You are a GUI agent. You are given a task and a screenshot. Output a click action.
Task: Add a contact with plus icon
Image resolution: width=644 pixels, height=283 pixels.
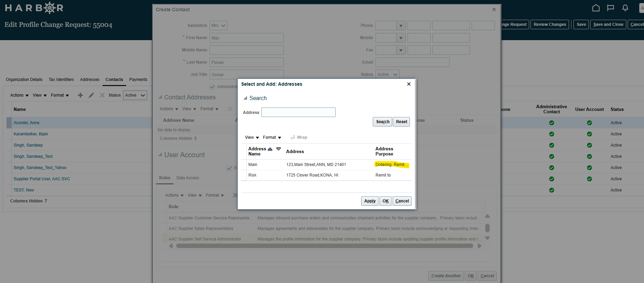80,95
